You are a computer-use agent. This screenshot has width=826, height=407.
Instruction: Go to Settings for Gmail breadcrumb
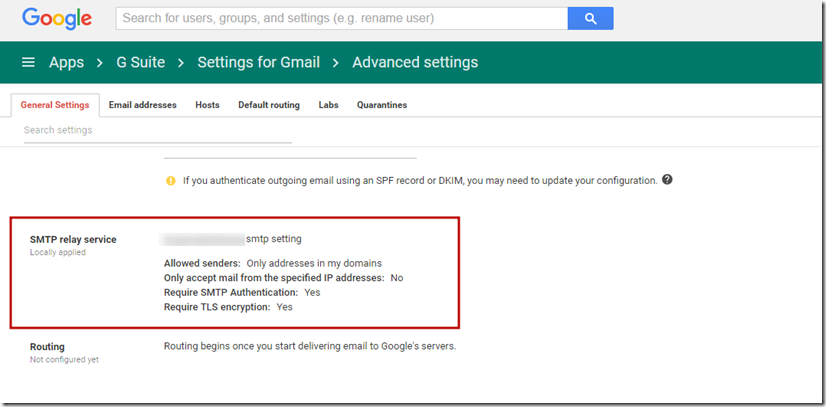[x=259, y=63]
